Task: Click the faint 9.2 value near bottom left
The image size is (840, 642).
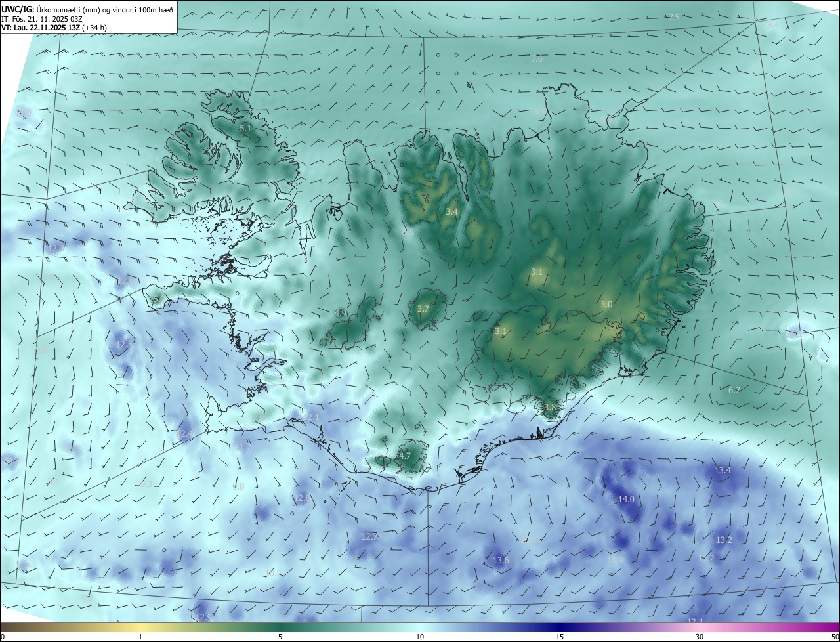Action: (86, 599)
